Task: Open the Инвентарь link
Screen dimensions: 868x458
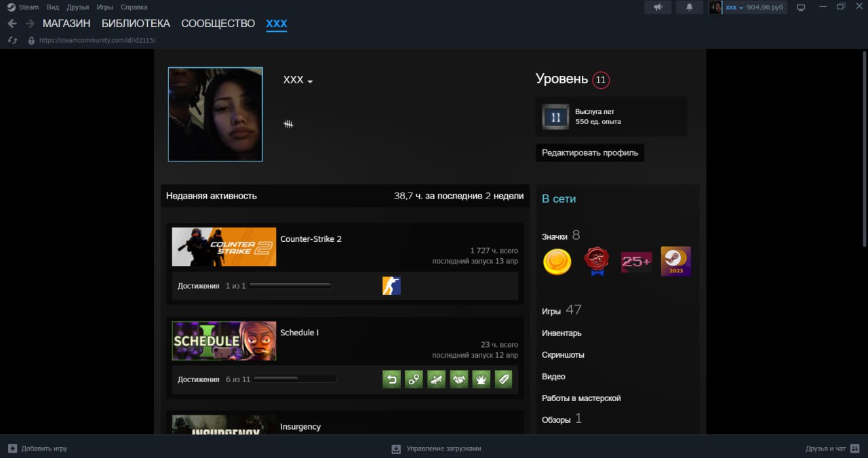Action: pos(561,333)
